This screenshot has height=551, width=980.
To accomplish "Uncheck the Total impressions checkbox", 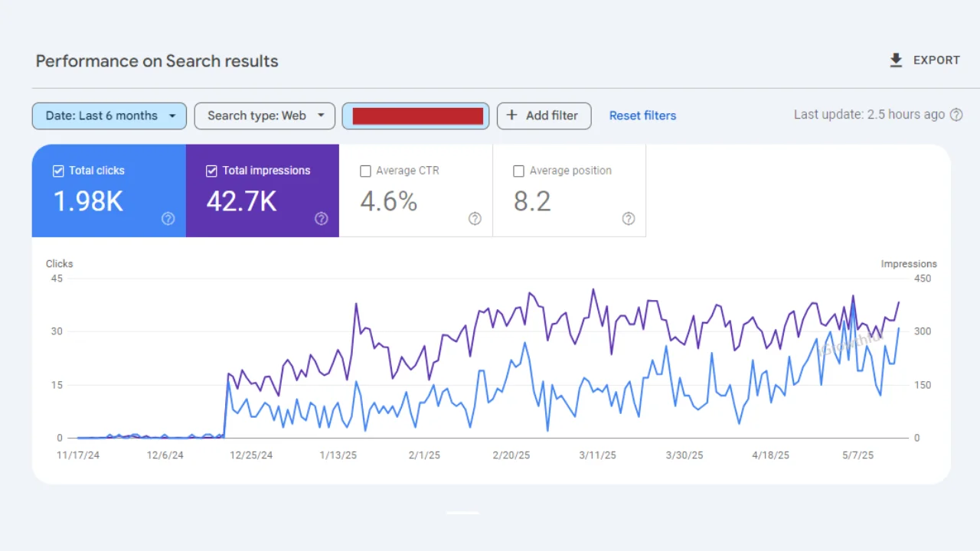I will click(x=212, y=171).
